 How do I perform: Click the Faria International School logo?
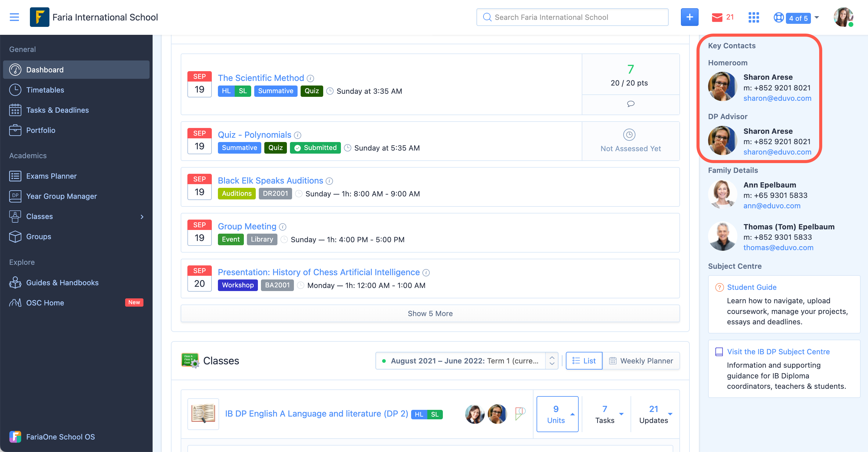click(x=39, y=17)
